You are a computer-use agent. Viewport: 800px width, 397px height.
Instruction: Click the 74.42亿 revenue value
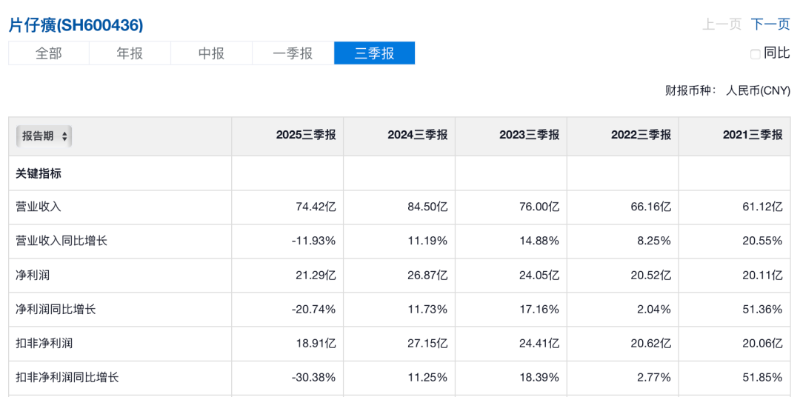(x=316, y=207)
